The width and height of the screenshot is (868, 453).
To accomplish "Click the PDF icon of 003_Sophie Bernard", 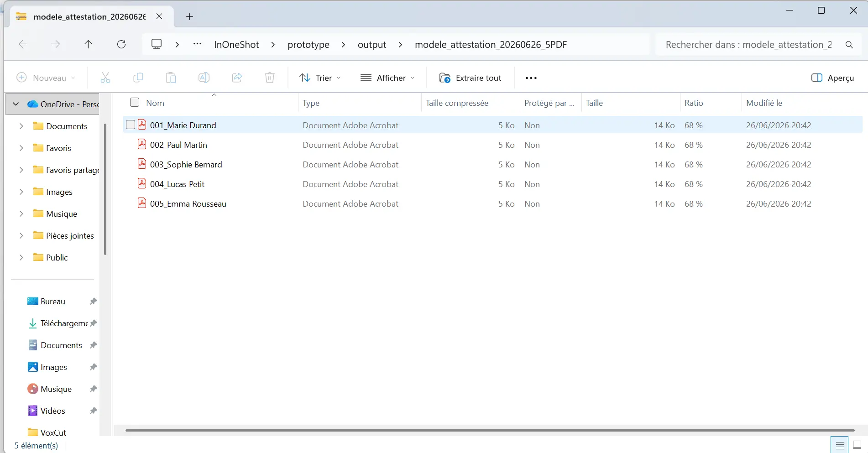I will coord(142,164).
